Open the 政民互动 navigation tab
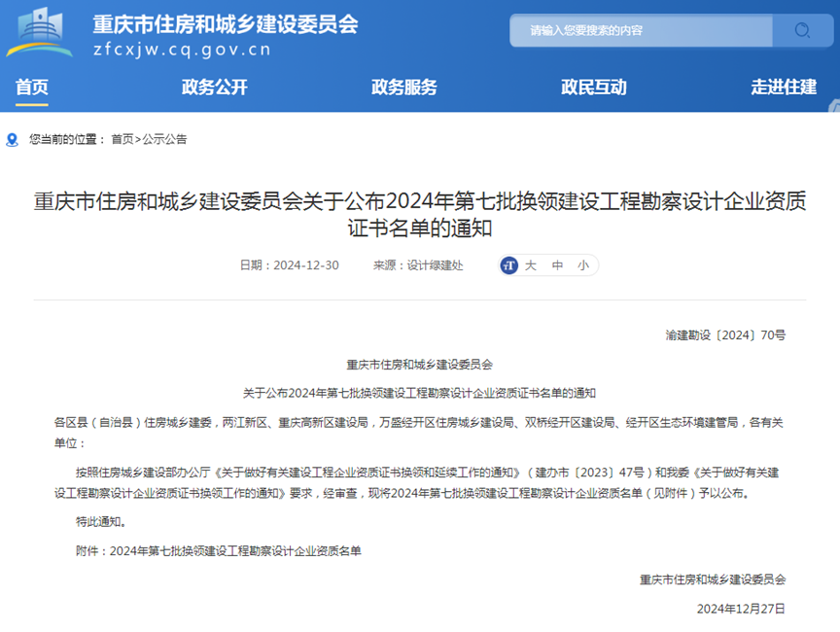Screen dimensions: 840x632 click(594, 87)
